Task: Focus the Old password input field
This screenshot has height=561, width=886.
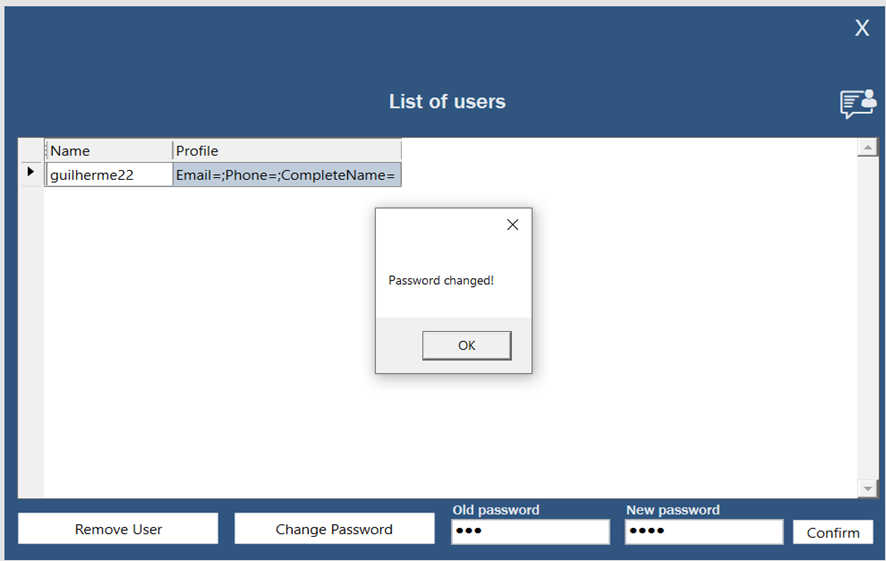Action: pyautogui.click(x=530, y=531)
